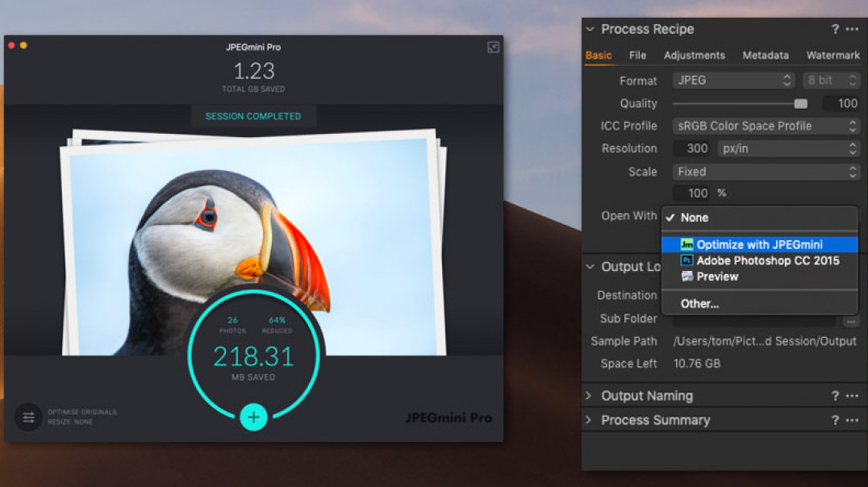The image size is (868, 487).
Task: Click the 10.76 GB space left value
Action: click(697, 364)
